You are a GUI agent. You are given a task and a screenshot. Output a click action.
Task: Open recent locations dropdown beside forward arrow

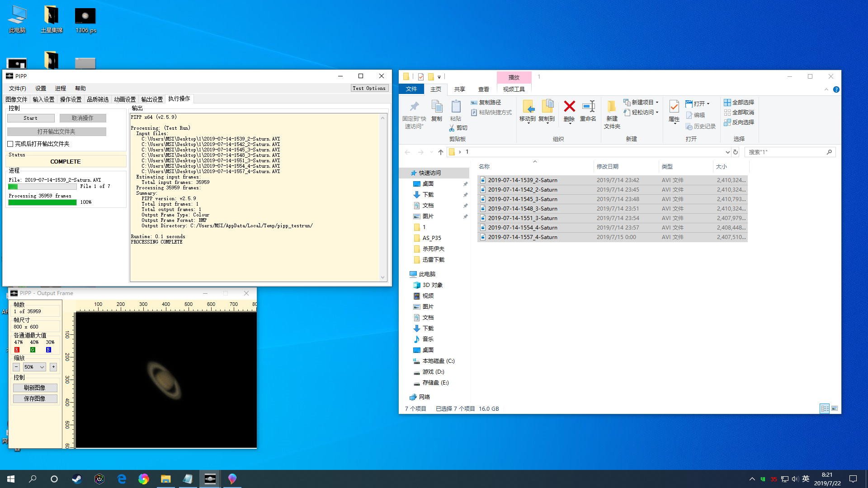[x=431, y=152]
